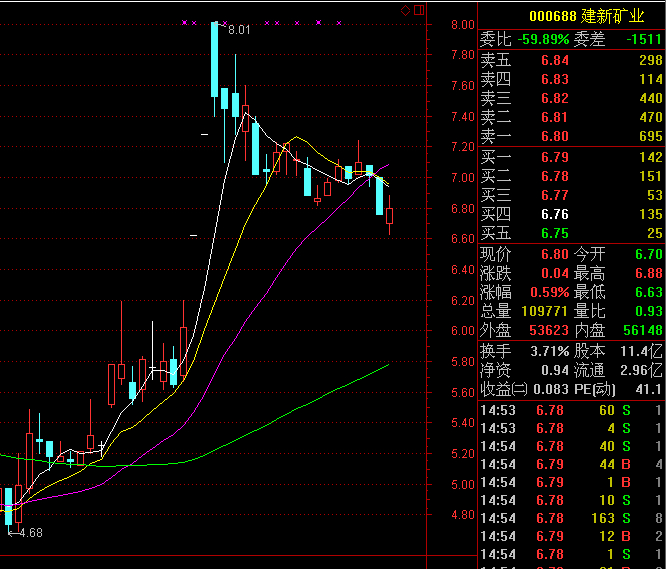Pick the 买五 bid price 6.75
Screen dimensions: 666x569
pyautogui.click(x=555, y=233)
